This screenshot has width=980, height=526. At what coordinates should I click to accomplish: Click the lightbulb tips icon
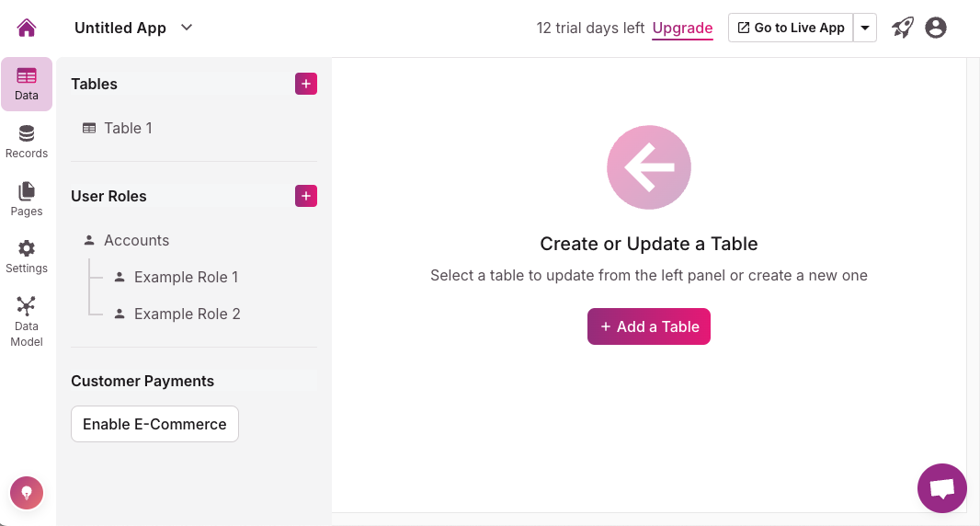coord(27,493)
